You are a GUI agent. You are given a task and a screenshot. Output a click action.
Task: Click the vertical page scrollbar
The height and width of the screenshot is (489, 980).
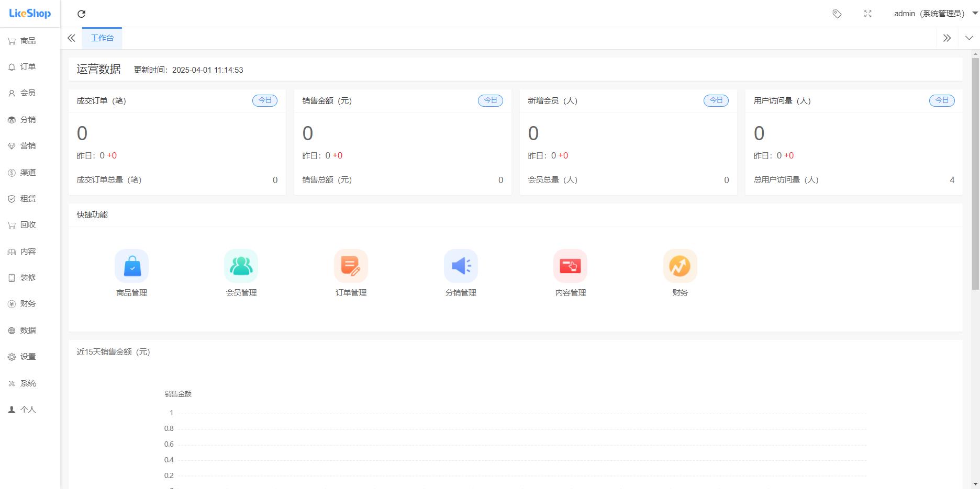pyautogui.click(x=975, y=173)
